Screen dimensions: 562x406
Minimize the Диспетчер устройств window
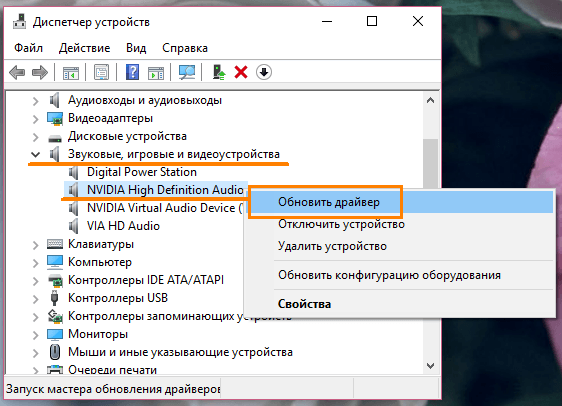[x=327, y=22]
